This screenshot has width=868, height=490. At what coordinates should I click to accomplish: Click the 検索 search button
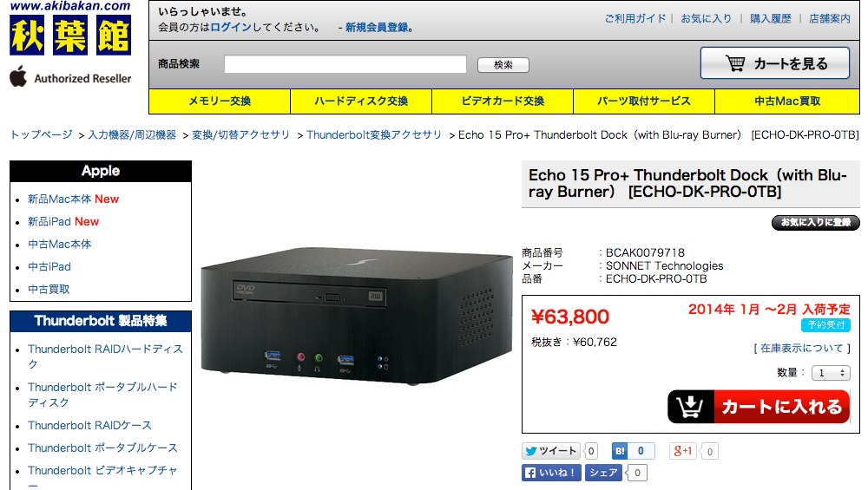[503, 65]
